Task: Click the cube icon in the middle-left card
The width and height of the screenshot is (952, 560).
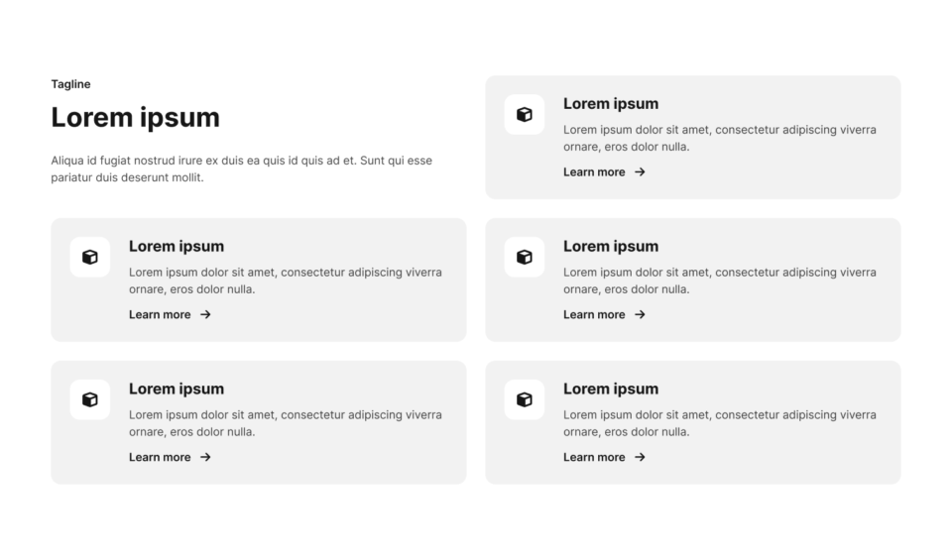Action: (90, 258)
